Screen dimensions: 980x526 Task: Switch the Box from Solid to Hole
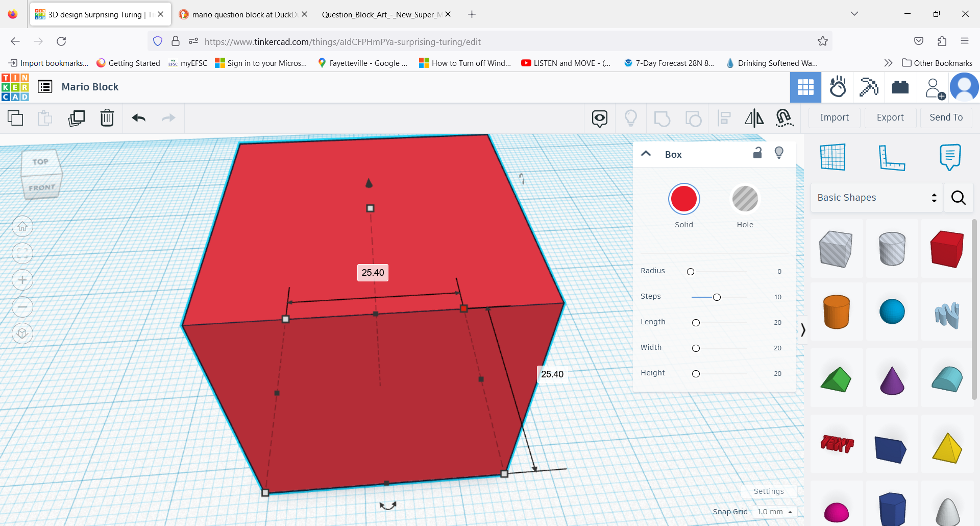[745, 199]
